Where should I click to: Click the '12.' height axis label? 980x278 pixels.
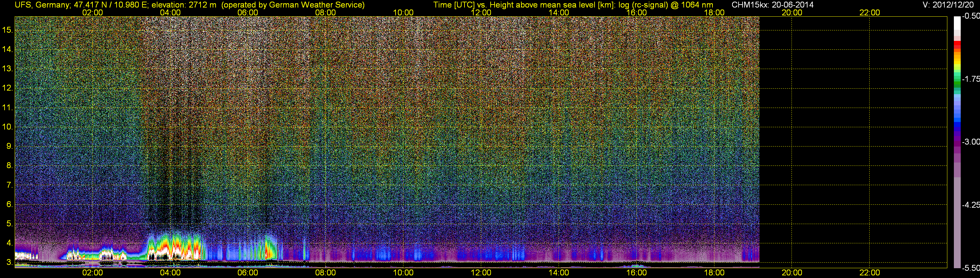[7, 88]
